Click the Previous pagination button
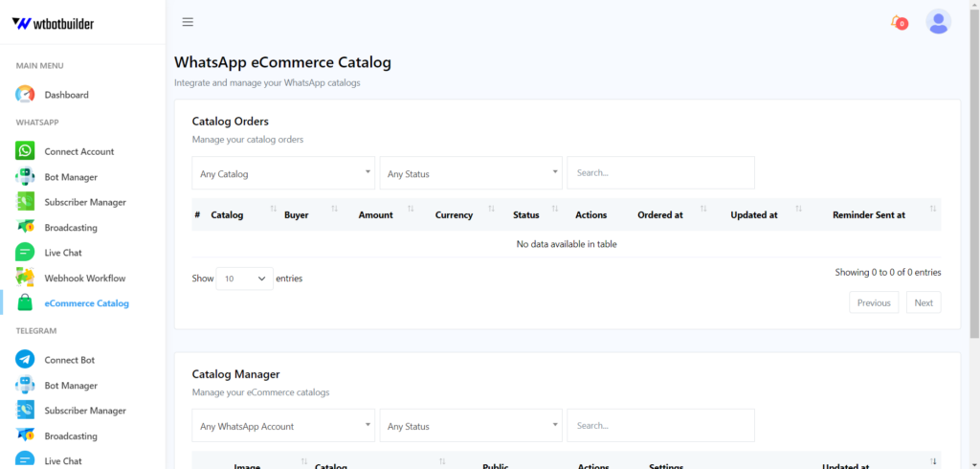 [874, 302]
